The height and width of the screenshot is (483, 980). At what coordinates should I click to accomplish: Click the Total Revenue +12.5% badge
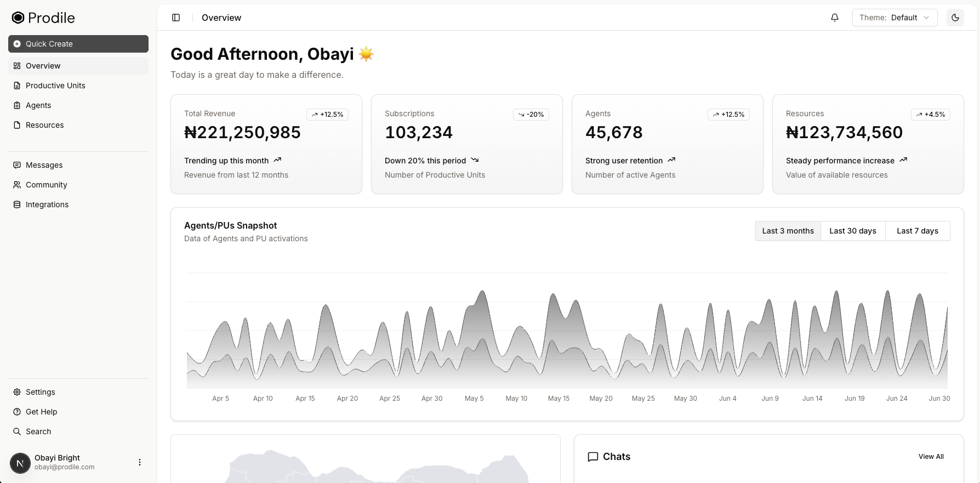(327, 115)
